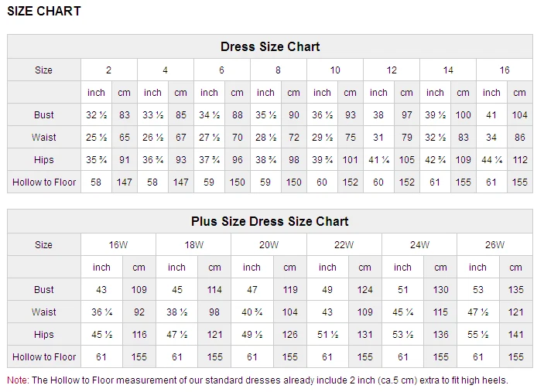The height and width of the screenshot is (392, 544).
Task: Click the 109 cm bust value for 16W
Action: coord(139,290)
